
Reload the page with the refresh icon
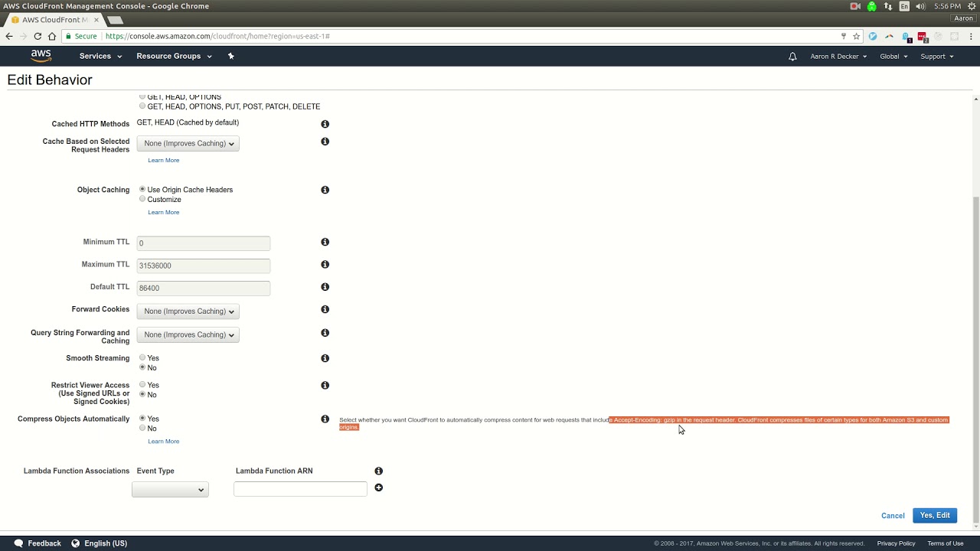pyautogui.click(x=38, y=36)
